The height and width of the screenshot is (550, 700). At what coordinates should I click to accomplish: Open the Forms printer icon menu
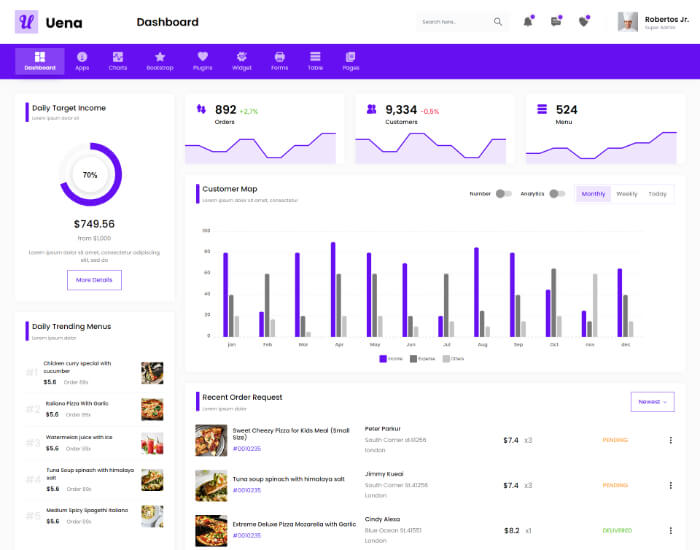[x=279, y=60]
